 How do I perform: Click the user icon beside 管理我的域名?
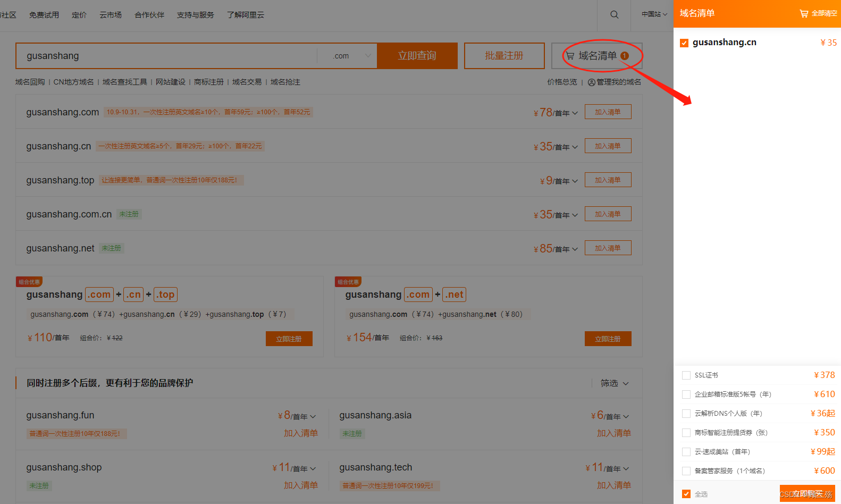coord(592,82)
